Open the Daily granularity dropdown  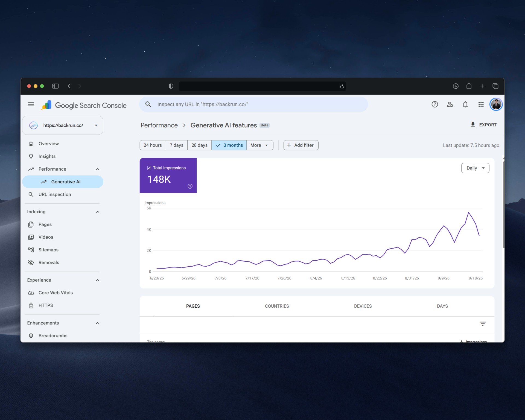click(475, 168)
